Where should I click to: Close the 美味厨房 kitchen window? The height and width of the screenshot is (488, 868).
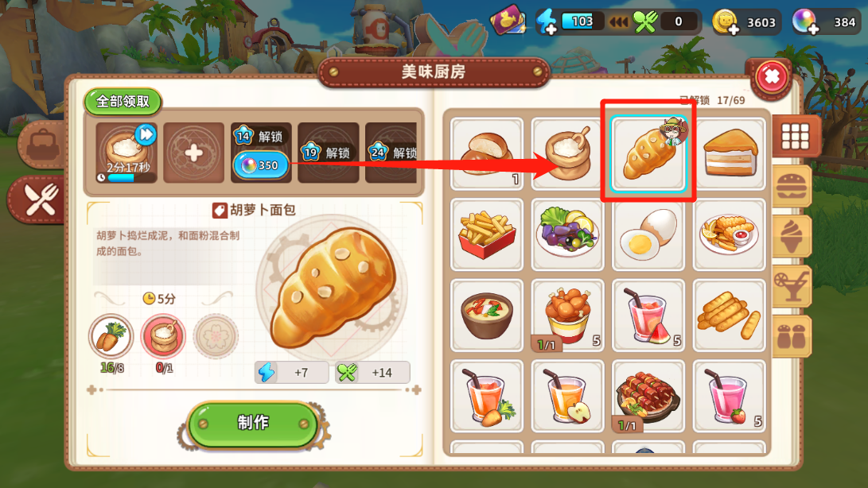click(x=772, y=76)
